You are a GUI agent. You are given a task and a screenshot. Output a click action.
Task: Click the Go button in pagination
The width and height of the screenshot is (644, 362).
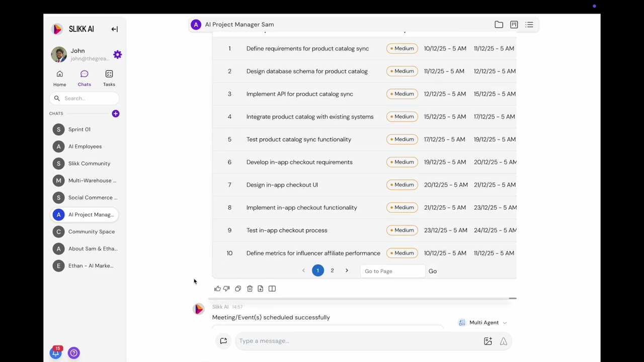[433, 271]
